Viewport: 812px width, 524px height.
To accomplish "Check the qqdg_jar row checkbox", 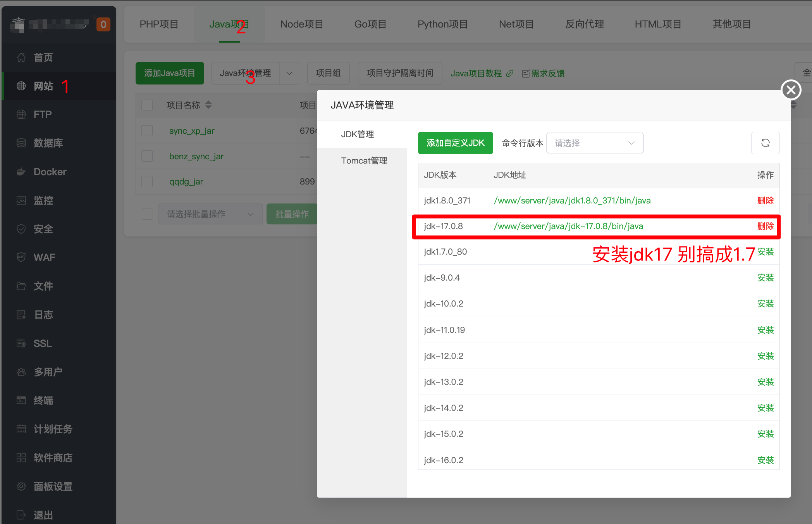I will click(x=147, y=181).
